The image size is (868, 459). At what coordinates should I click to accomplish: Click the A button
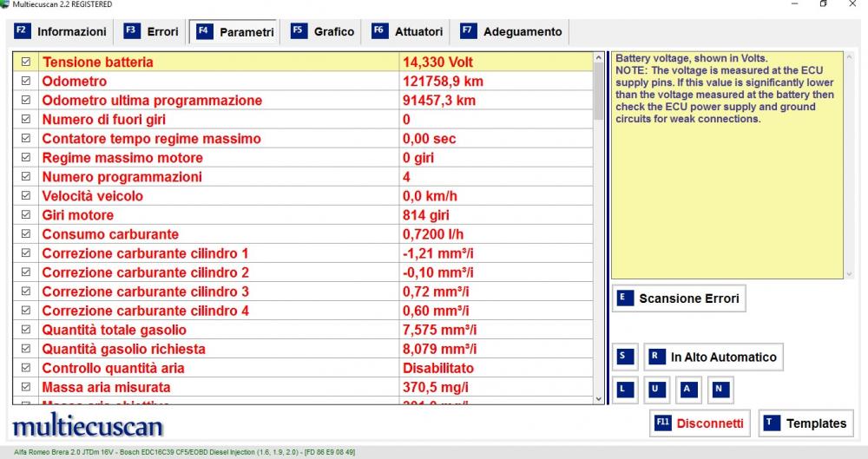tap(688, 390)
